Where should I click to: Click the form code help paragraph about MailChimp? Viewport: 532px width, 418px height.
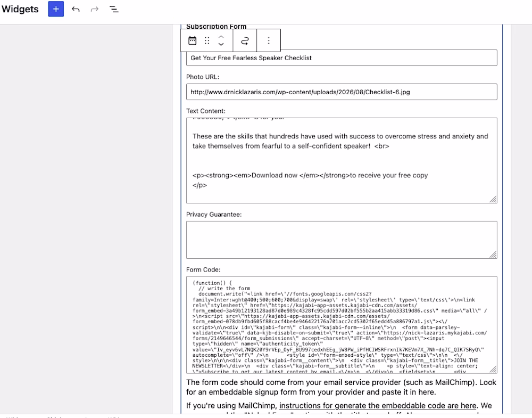[x=342, y=387]
